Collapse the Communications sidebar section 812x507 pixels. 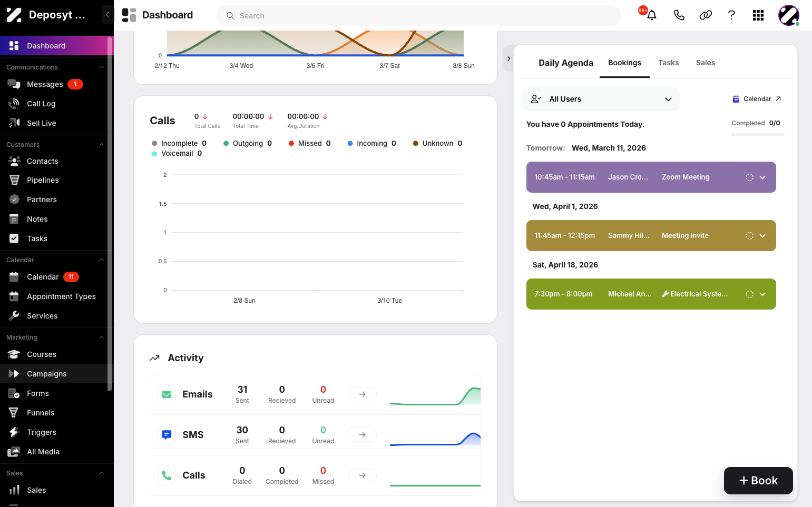101,67
